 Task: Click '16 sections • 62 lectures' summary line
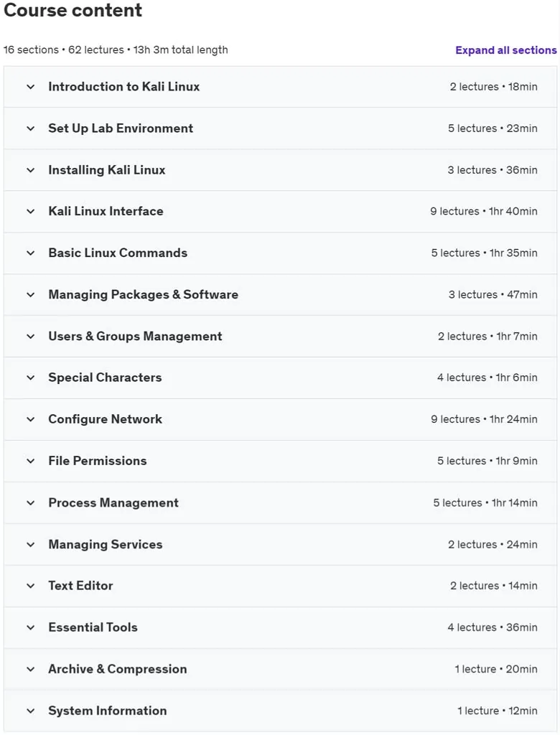click(x=64, y=50)
